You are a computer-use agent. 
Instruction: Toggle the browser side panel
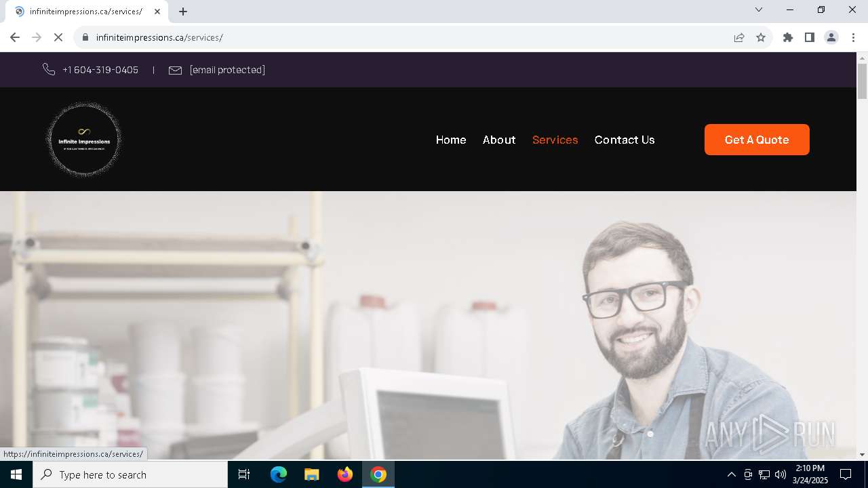coord(810,37)
